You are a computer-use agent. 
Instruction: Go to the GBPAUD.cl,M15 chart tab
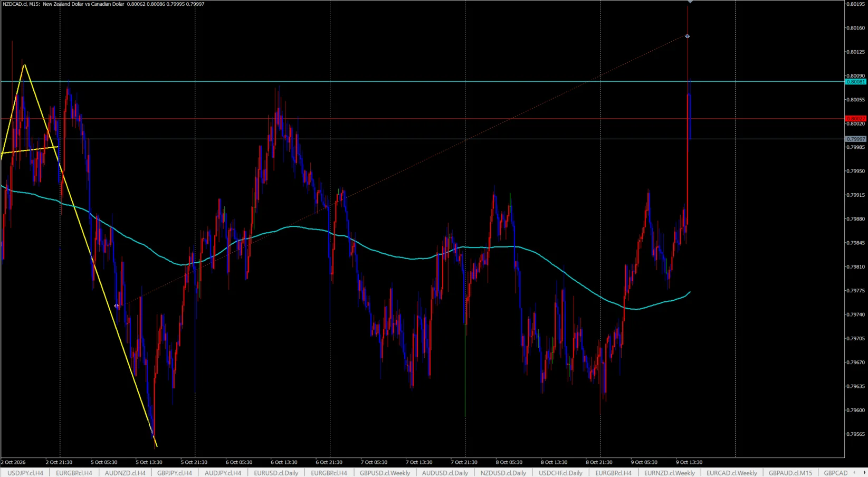pos(790,473)
